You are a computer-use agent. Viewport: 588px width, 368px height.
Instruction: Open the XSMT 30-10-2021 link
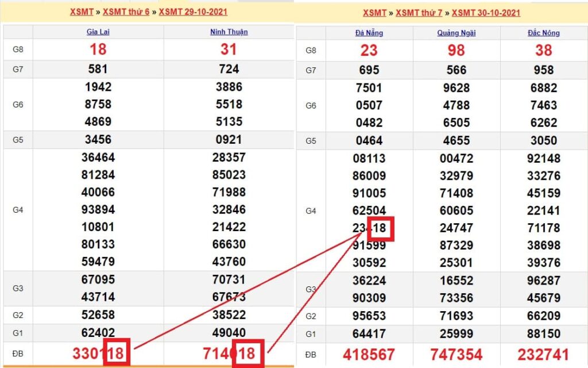pos(486,13)
